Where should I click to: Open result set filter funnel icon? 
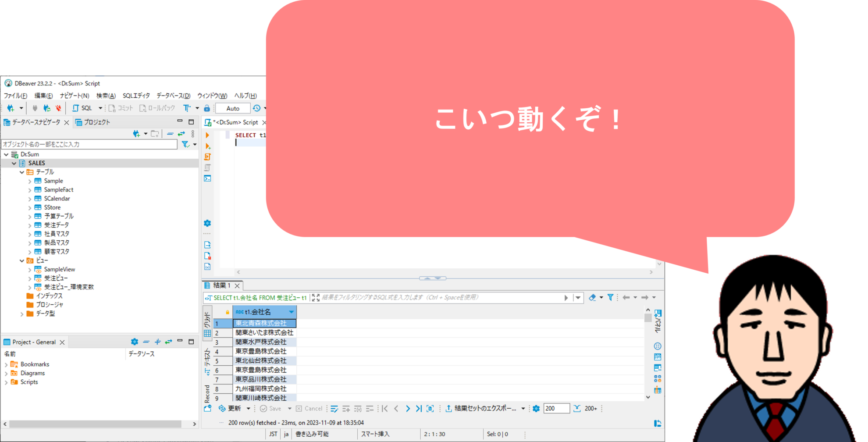(x=609, y=297)
